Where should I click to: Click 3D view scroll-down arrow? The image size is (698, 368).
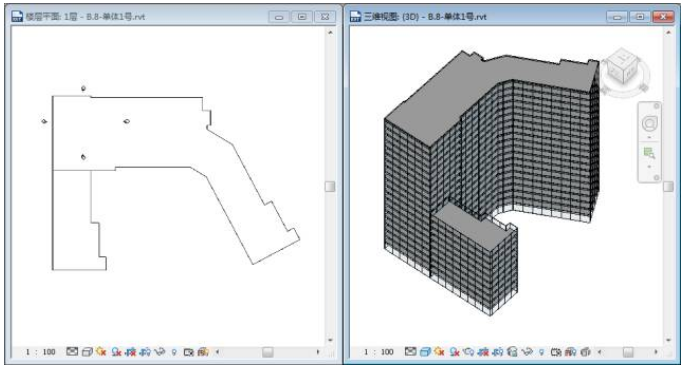coord(668,340)
